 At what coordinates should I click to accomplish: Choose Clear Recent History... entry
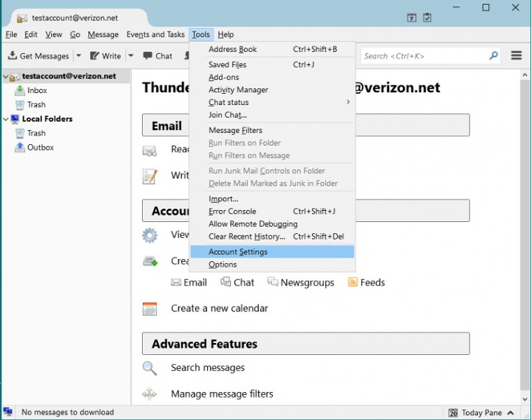[272, 237]
